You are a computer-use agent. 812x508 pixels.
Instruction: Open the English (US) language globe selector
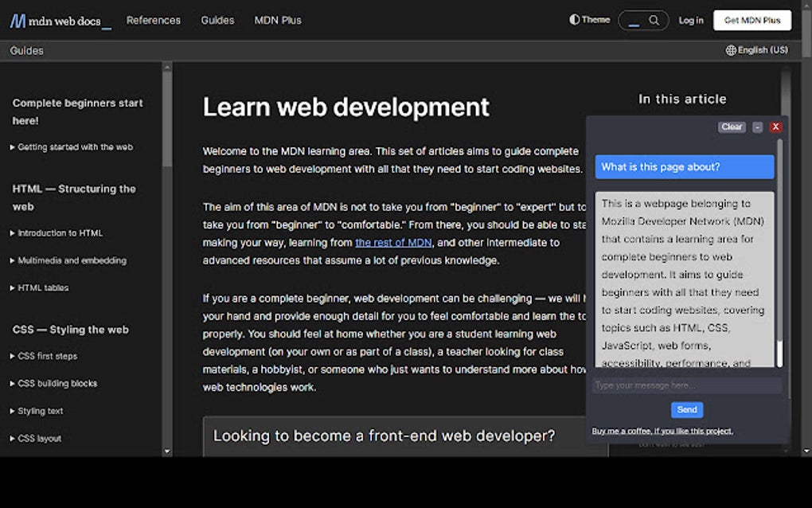pyautogui.click(x=755, y=49)
